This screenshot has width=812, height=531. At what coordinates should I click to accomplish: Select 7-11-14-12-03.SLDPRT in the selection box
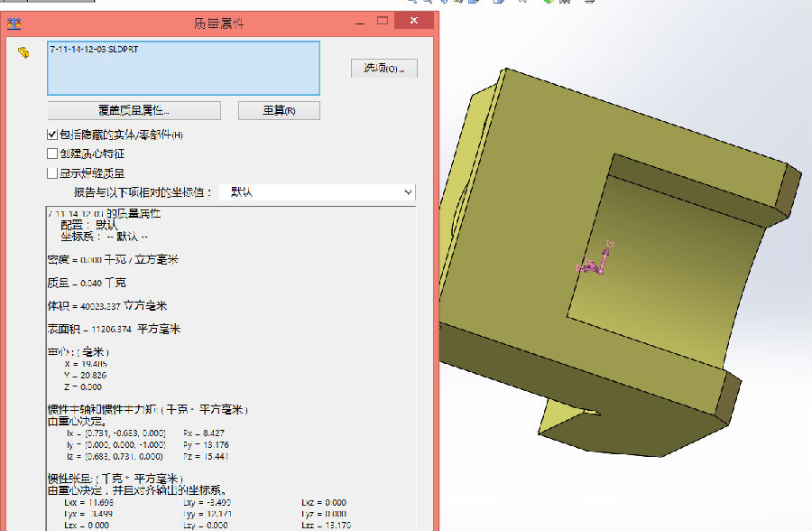pyautogui.click(x=88, y=51)
